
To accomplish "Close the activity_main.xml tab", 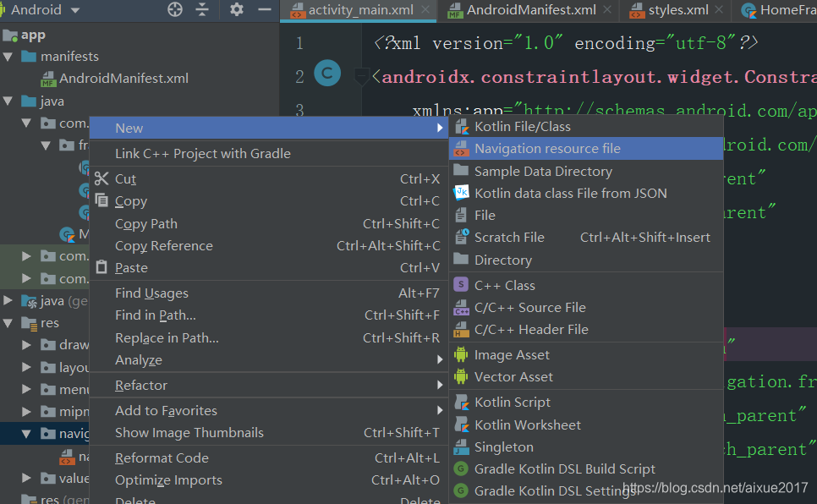I will pyautogui.click(x=425, y=9).
